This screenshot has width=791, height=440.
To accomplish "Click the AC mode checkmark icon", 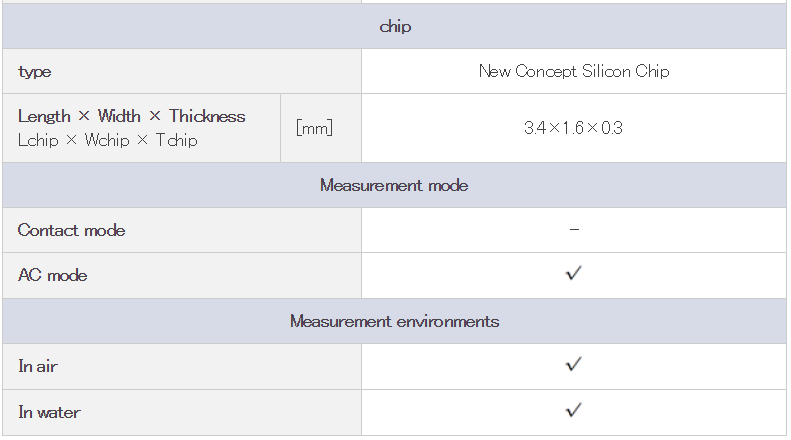I will pos(574,273).
